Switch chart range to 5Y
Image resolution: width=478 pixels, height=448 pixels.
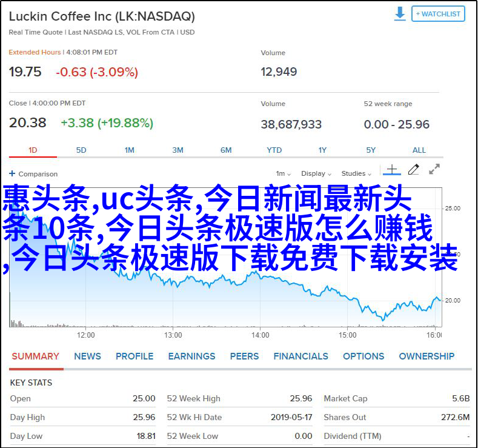click(371, 150)
